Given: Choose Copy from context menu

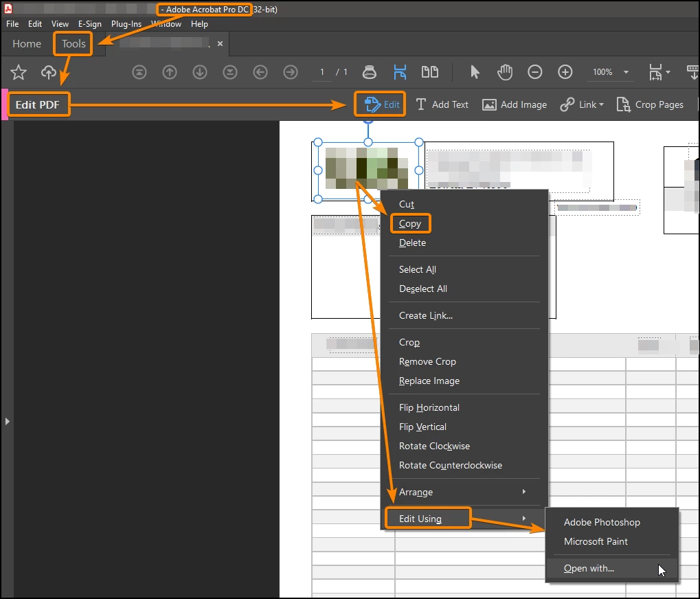Looking at the screenshot, I should 464,224.
